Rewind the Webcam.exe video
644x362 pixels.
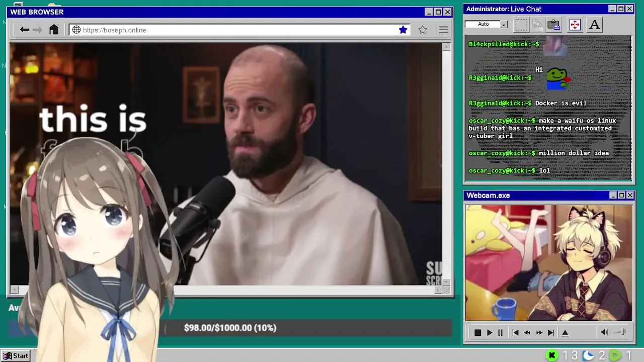coord(527,333)
